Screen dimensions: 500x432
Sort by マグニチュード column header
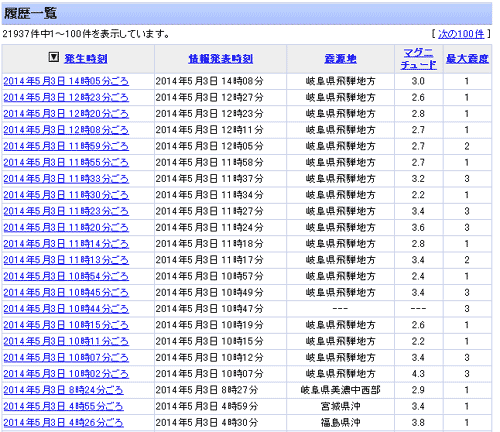coord(419,59)
